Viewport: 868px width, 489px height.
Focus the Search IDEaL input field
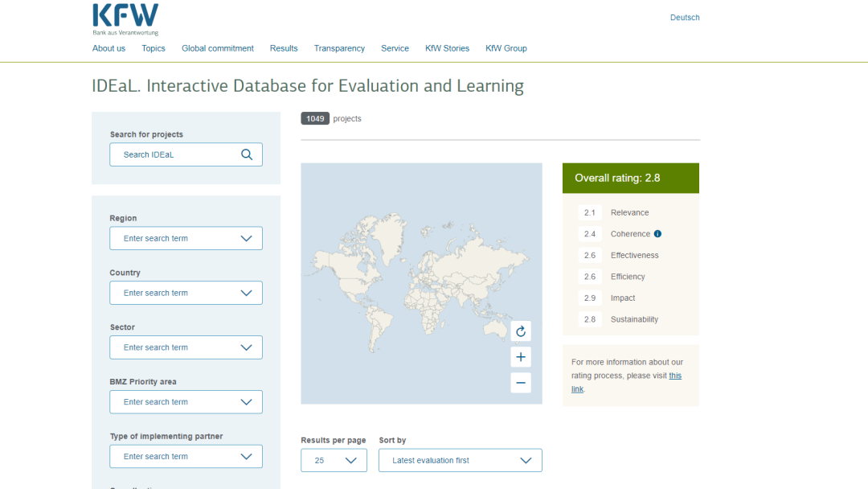tap(186, 154)
